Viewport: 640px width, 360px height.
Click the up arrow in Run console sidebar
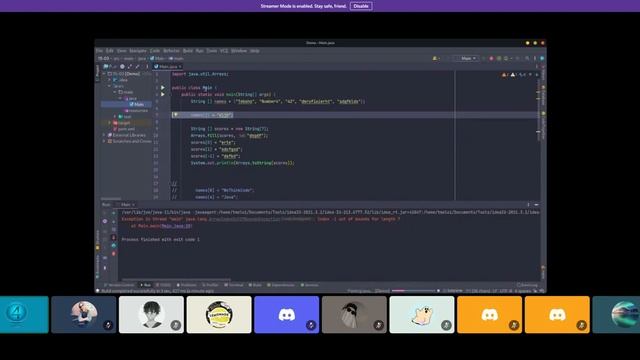tap(114, 213)
